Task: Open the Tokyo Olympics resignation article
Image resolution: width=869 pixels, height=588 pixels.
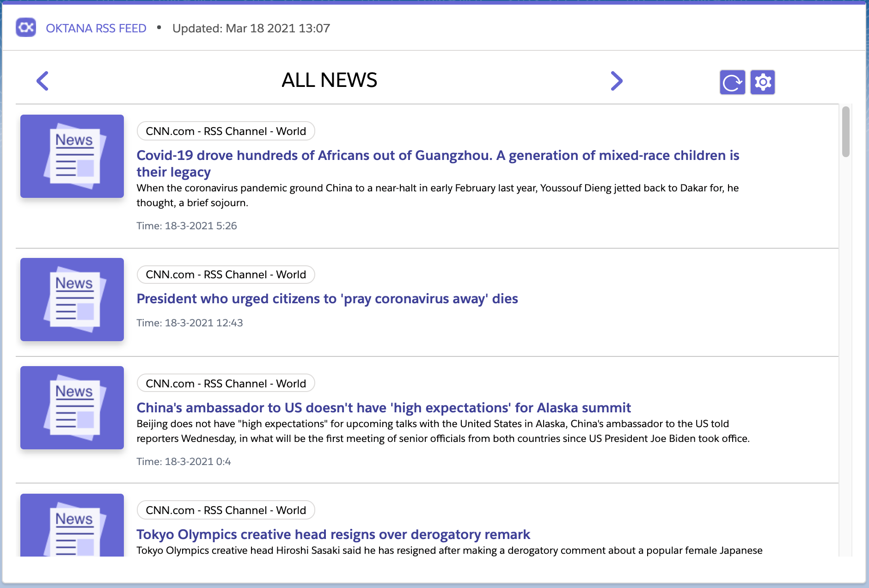Action: 333,534
